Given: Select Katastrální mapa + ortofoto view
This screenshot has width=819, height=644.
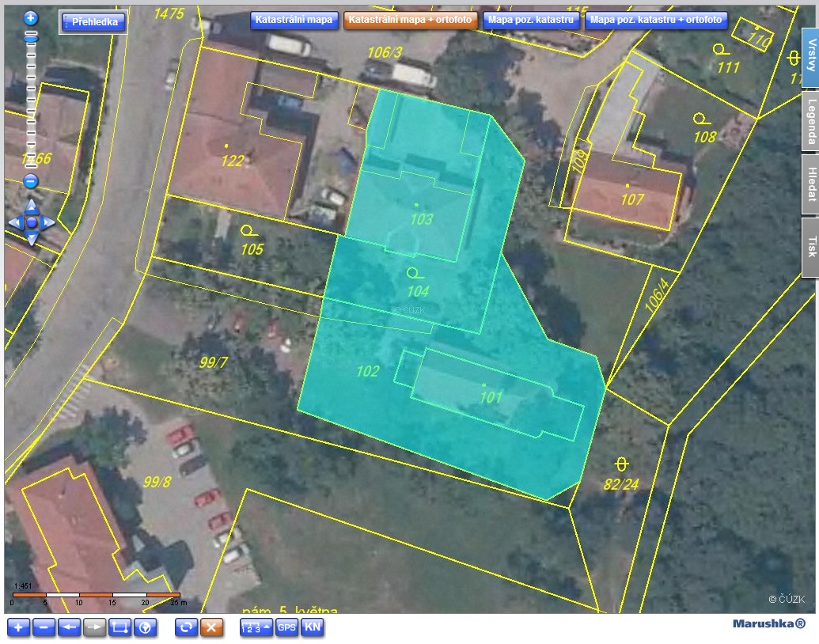Looking at the screenshot, I should click(x=411, y=20).
